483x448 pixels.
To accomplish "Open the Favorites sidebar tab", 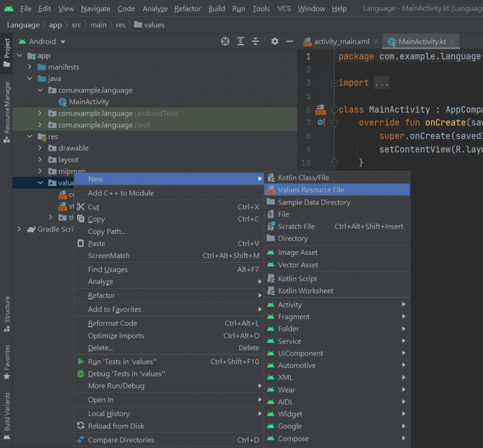I will point(7,362).
